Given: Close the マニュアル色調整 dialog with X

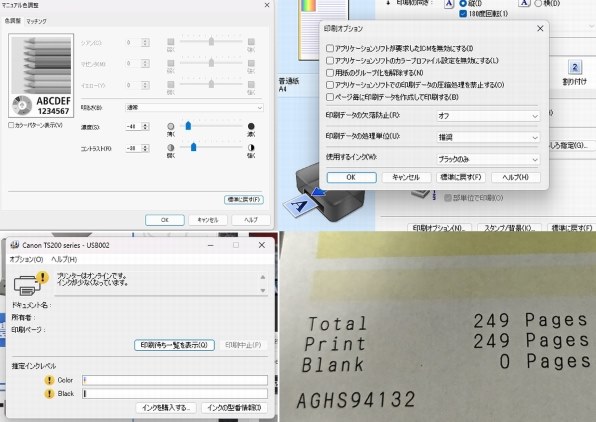Looking at the screenshot, I should (x=267, y=5).
